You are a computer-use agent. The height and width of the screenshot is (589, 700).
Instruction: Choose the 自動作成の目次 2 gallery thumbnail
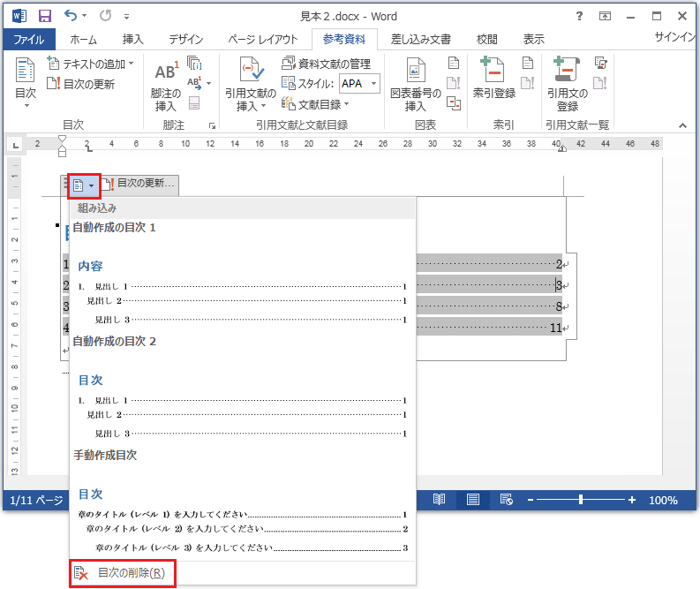click(242, 406)
